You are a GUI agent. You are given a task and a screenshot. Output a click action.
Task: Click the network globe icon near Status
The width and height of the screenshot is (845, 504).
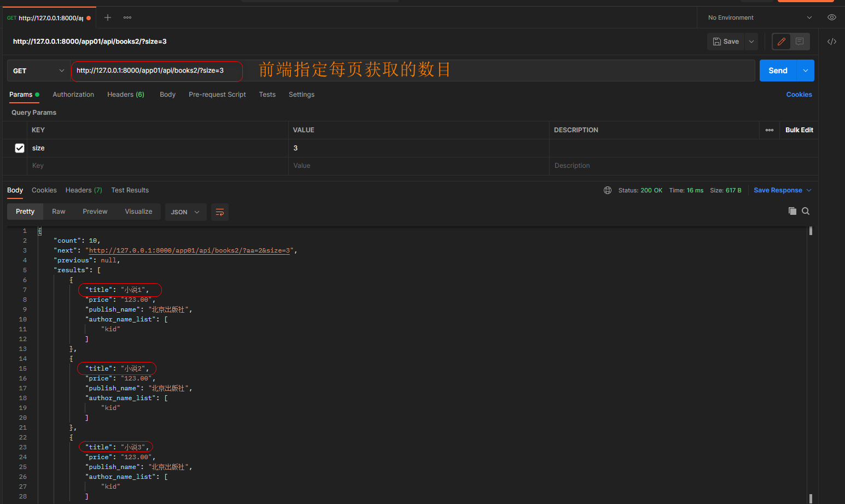(608, 190)
